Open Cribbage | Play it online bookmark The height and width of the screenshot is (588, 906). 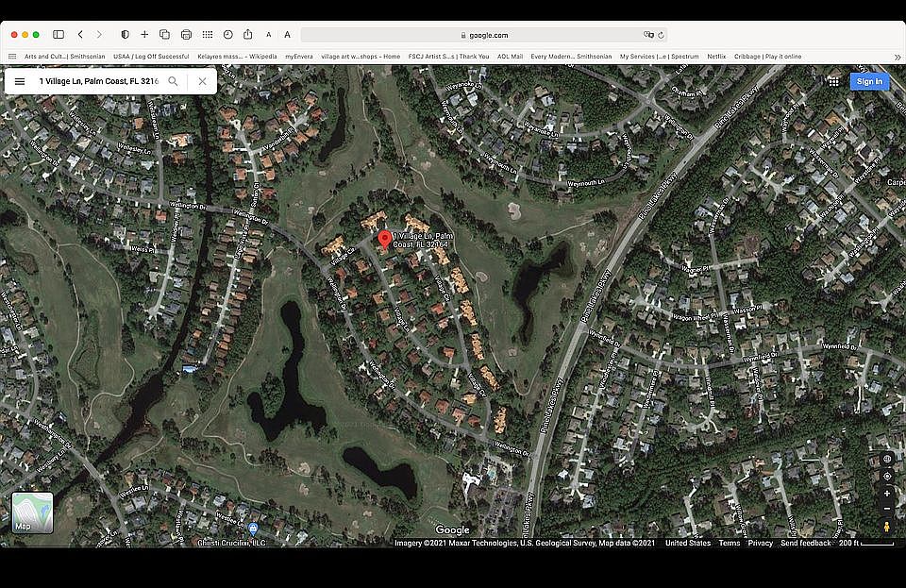(767, 57)
